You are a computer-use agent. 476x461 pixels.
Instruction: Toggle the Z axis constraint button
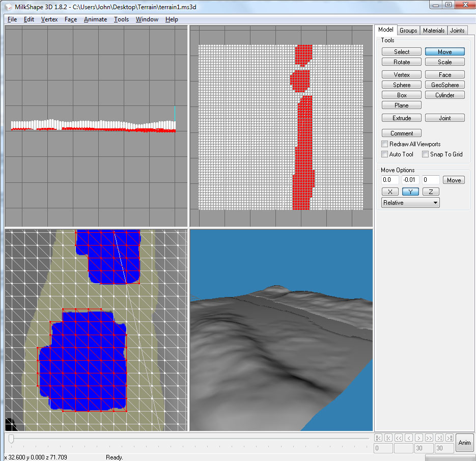(x=431, y=192)
